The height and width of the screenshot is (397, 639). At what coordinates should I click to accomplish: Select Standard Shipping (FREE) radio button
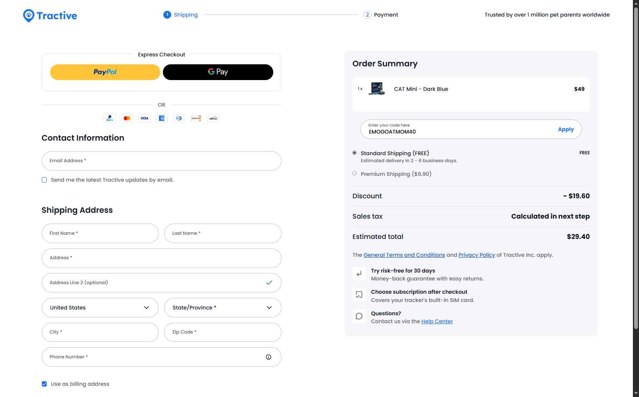pyautogui.click(x=354, y=153)
